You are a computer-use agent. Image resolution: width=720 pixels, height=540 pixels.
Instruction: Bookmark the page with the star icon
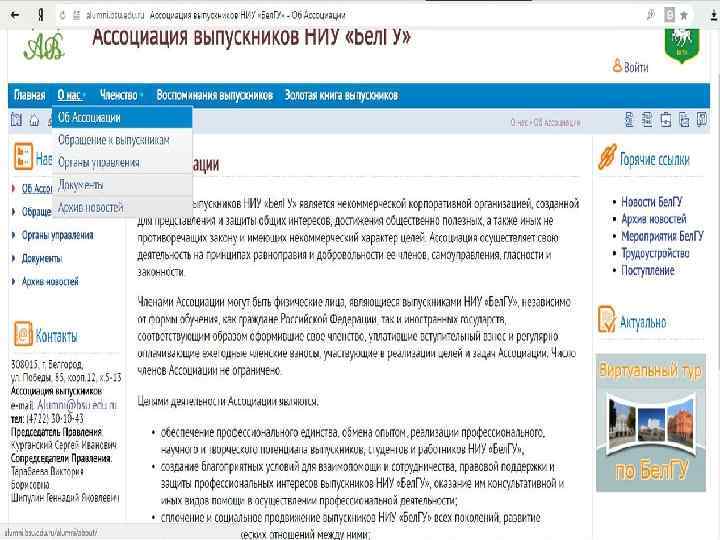(x=684, y=15)
